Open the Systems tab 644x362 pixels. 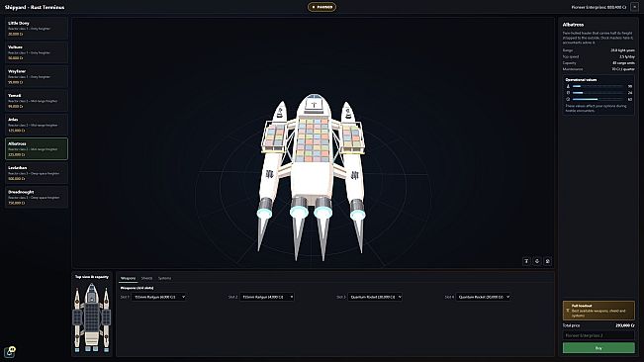click(x=164, y=278)
